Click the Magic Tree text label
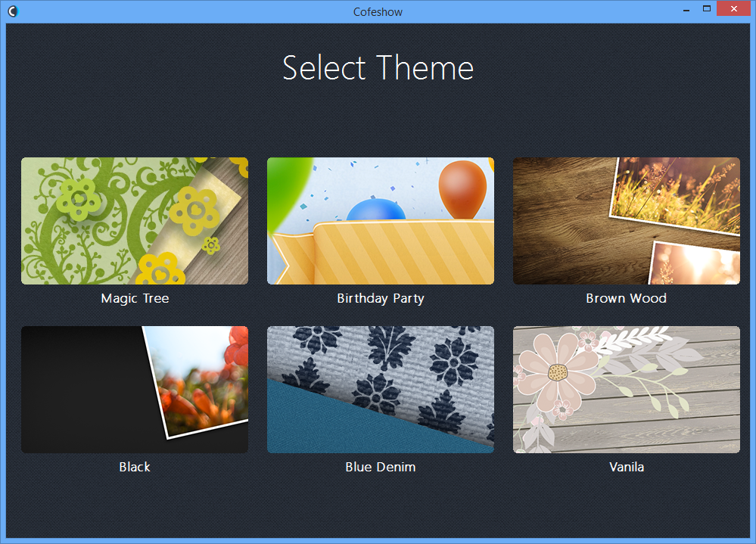 (x=135, y=299)
